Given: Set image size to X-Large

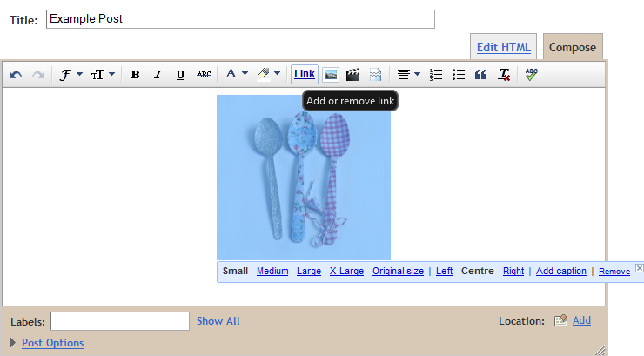Looking at the screenshot, I should 346,271.
